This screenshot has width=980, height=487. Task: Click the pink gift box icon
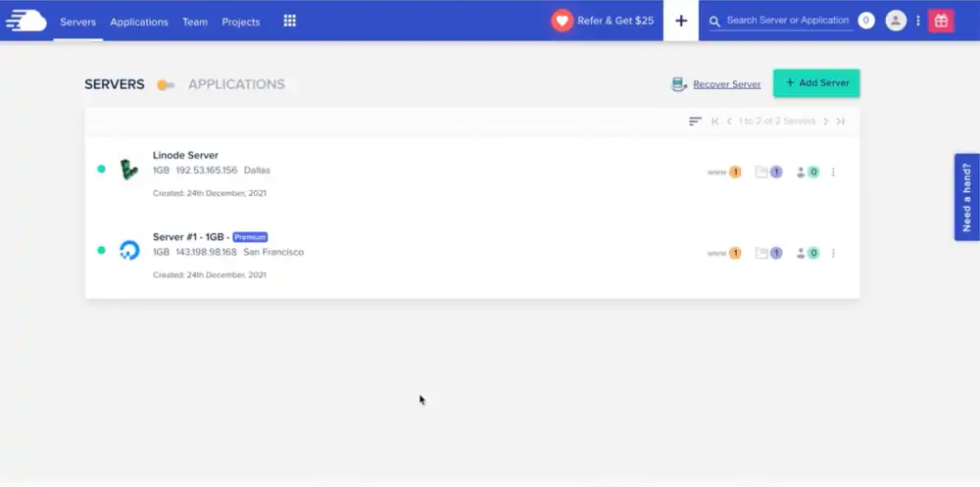pos(941,21)
